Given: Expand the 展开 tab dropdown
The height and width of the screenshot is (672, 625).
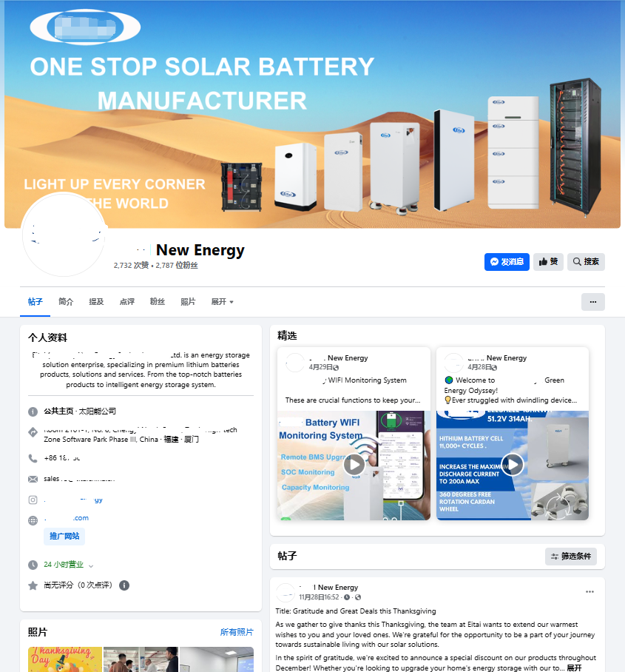Looking at the screenshot, I should (x=223, y=302).
